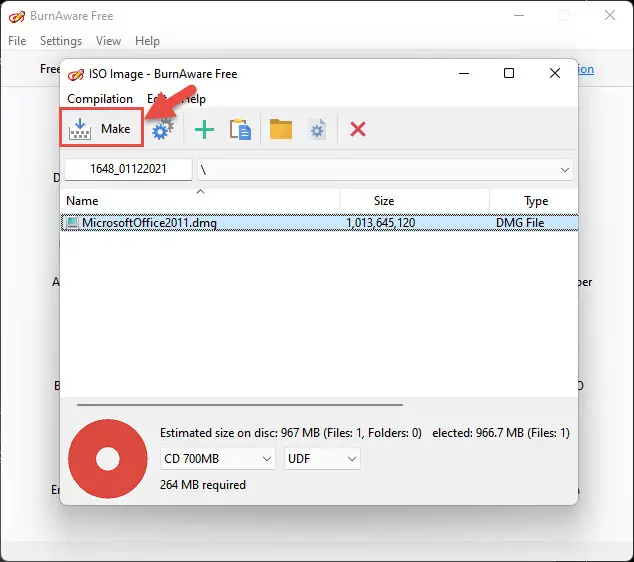Click the green plus Add files icon
Viewport: 634px width, 562px height.
point(204,130)
